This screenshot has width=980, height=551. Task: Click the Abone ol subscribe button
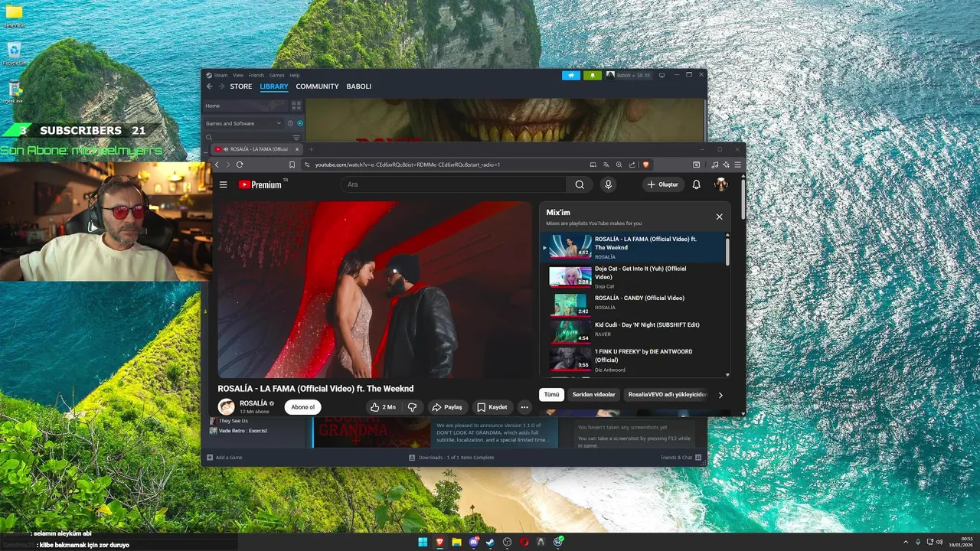(x=302, y=407)
